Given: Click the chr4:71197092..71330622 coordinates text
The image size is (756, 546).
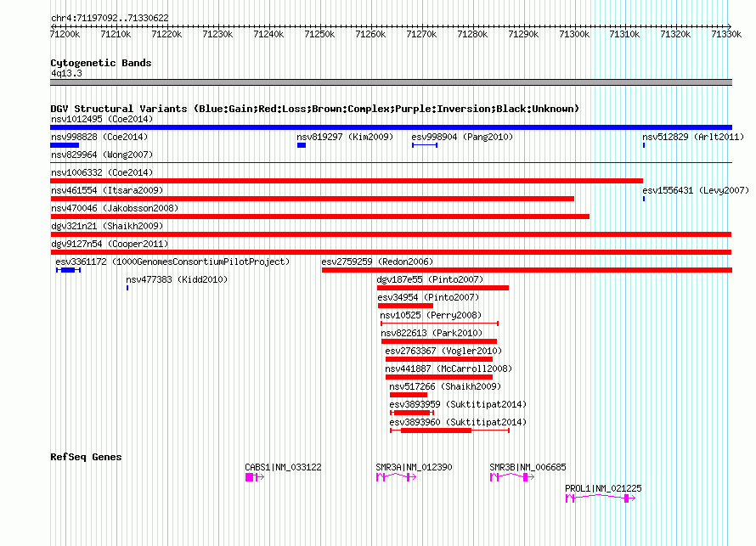Looking at the screenshot, I should pos(110,18).
